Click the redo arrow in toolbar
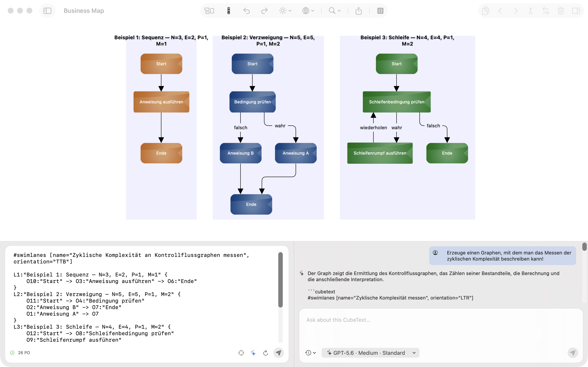The width and height of the screenshot is (588, 367). [x=264, y=11]
